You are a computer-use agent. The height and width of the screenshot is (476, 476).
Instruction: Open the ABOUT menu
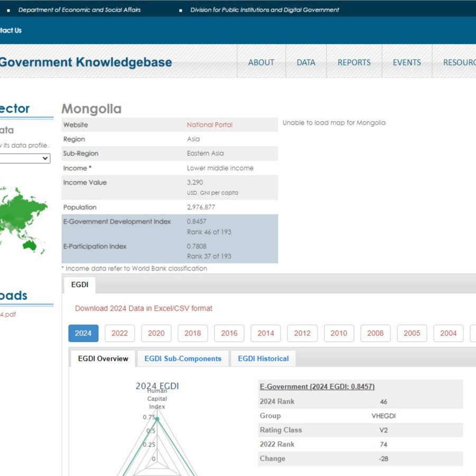[261, 62]
